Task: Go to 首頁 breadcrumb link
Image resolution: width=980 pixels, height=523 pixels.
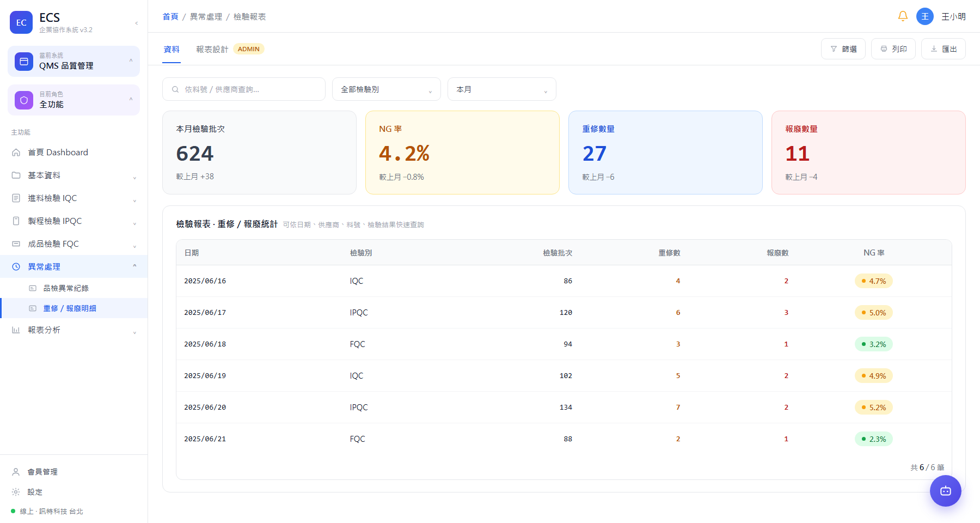Action: [x=170, y=17]
